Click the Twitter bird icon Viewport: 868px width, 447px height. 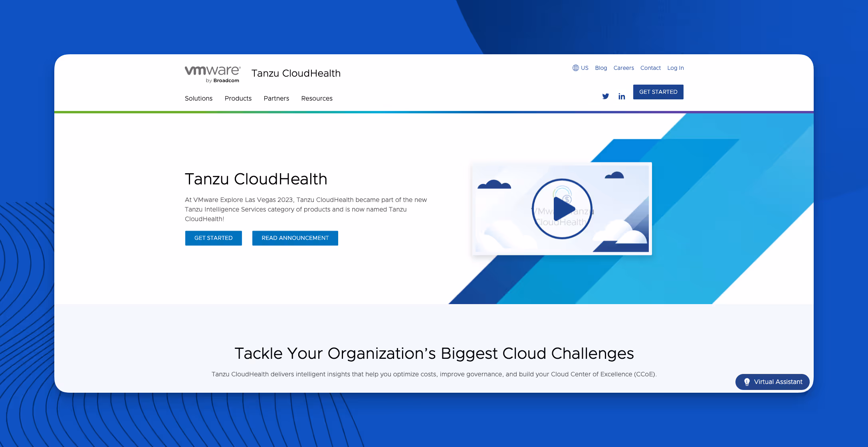pos(605,96)
